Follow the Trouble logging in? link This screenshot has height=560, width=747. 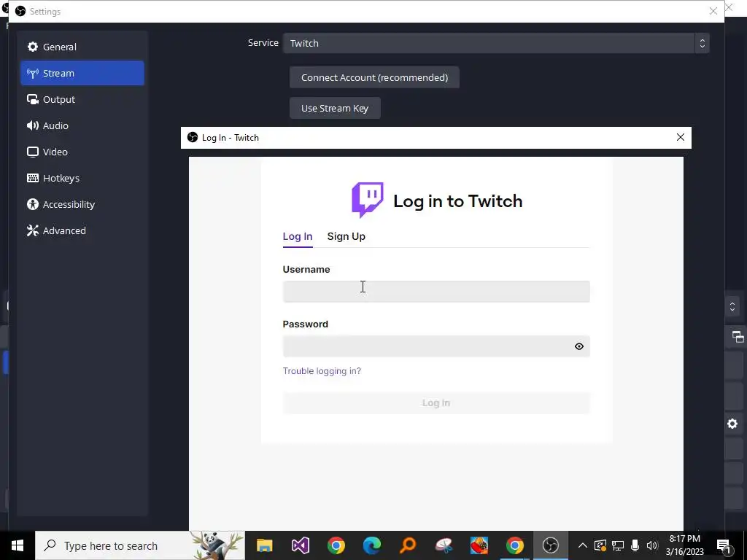point(322,371)
